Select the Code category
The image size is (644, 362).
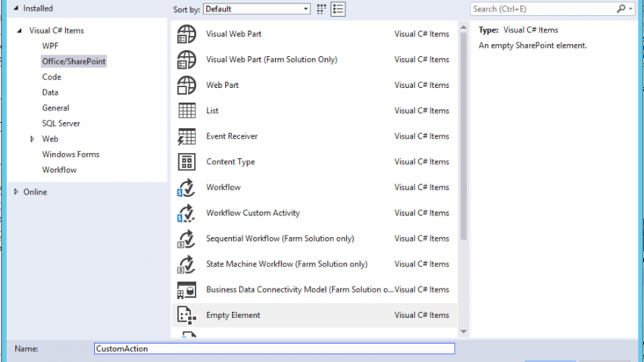pos(52,77)
